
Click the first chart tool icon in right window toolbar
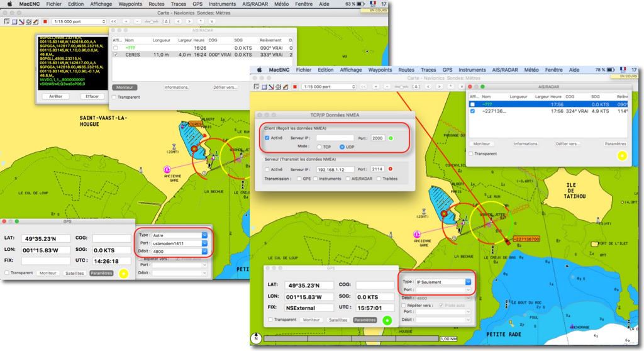pos(257,87)
